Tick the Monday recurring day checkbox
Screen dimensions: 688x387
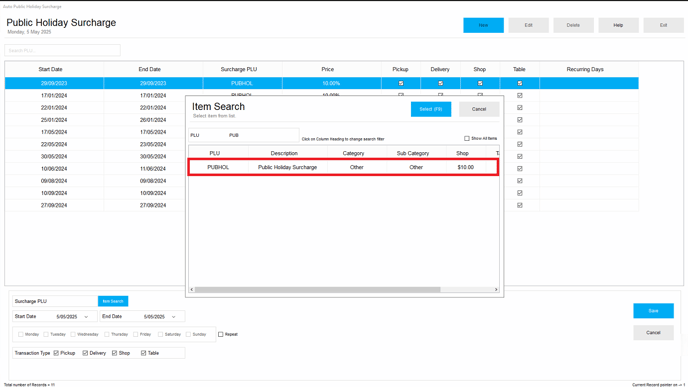coord(21,334)
